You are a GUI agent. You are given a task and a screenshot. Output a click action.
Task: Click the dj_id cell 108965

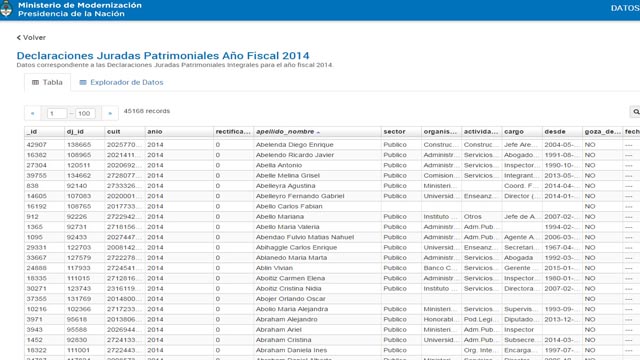84,155
